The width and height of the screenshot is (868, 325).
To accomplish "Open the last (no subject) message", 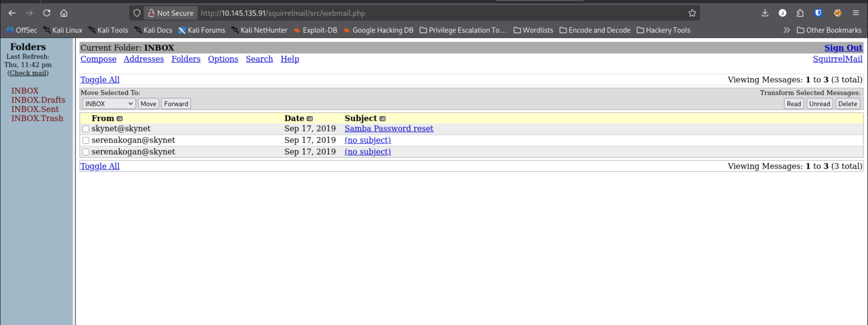I will [368, 152].
